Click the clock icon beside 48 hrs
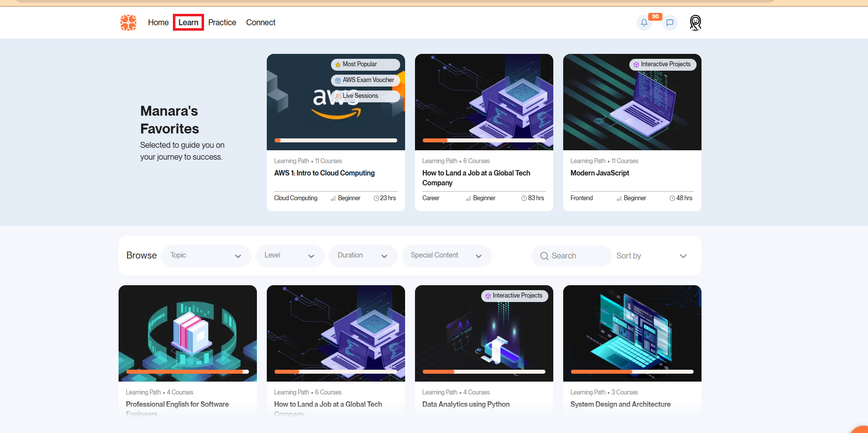The height and width of the screenshot is (433, 868). point(672,198)
